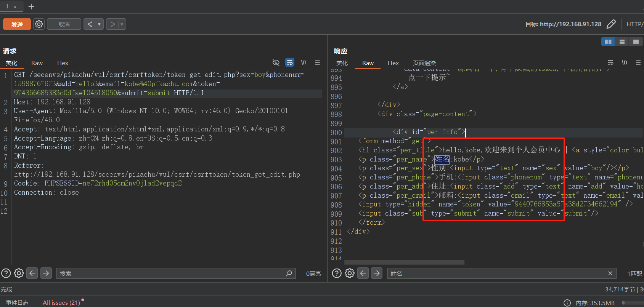644x307 pixels.
Task: Click DNT: 1 header line
Action: tap(25, 156)
